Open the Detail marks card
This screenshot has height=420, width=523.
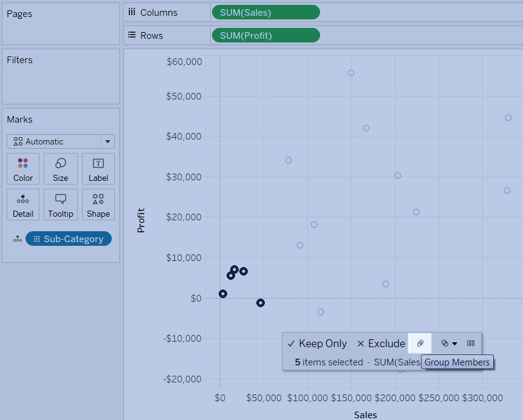(23, 205)
